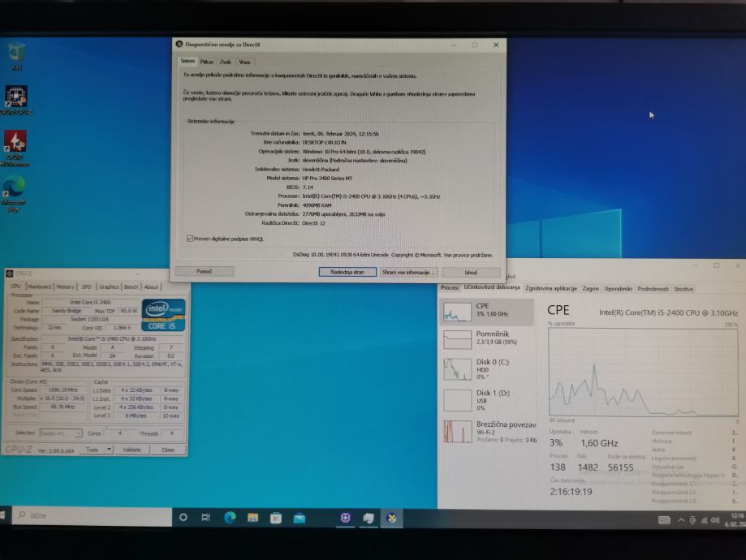The width and height of the screenshot is (746, 560).
Task: Click the Validate button in CPU-Z
Action: click(x=132, y=450)
